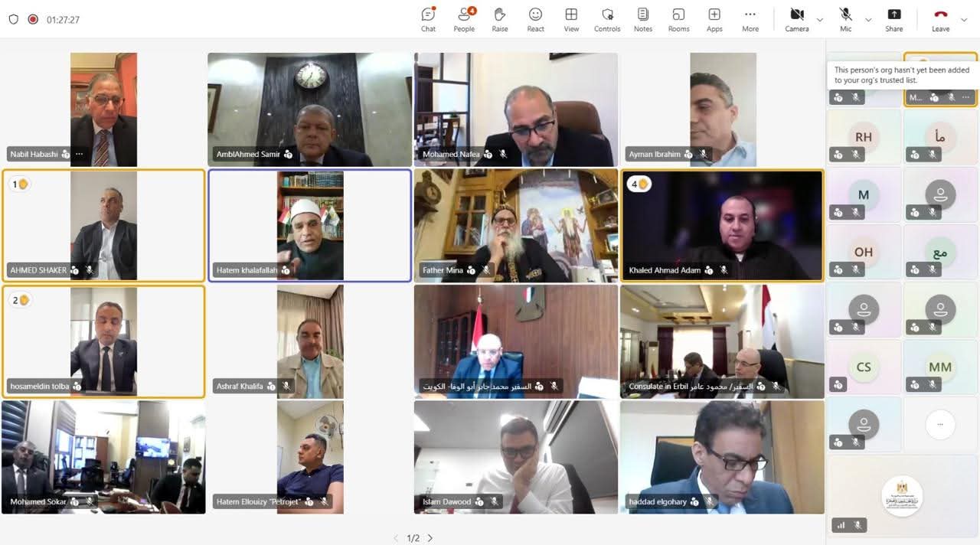Expand the Camera options arrow
This screenshot has width=980, height=545.
pyautogui.click(x=820, y=20)
